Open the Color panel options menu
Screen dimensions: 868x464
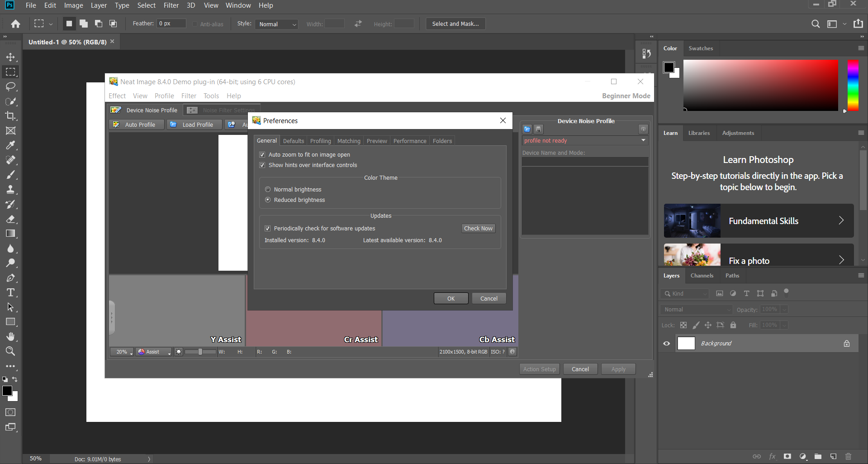tap(861, 48)
